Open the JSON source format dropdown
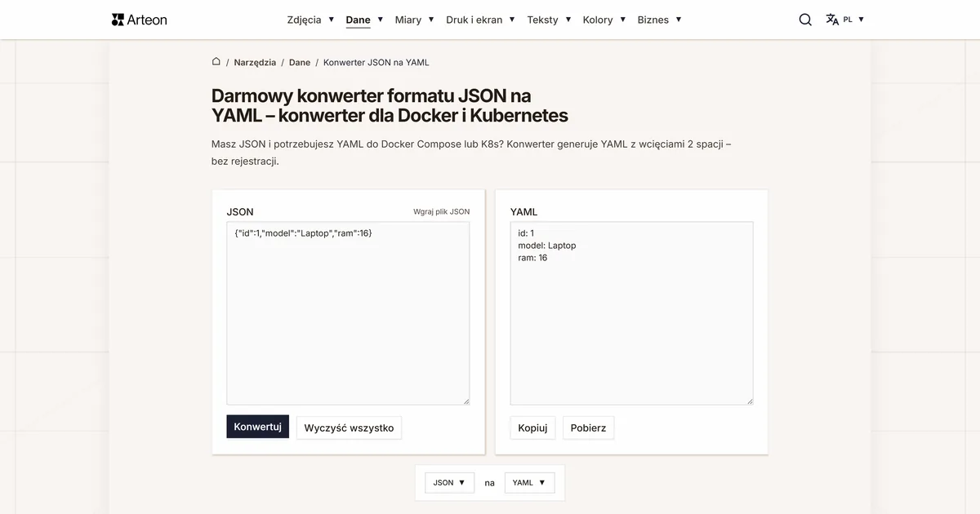This screenshot has height=514, width=980. (x=449, y=482)
